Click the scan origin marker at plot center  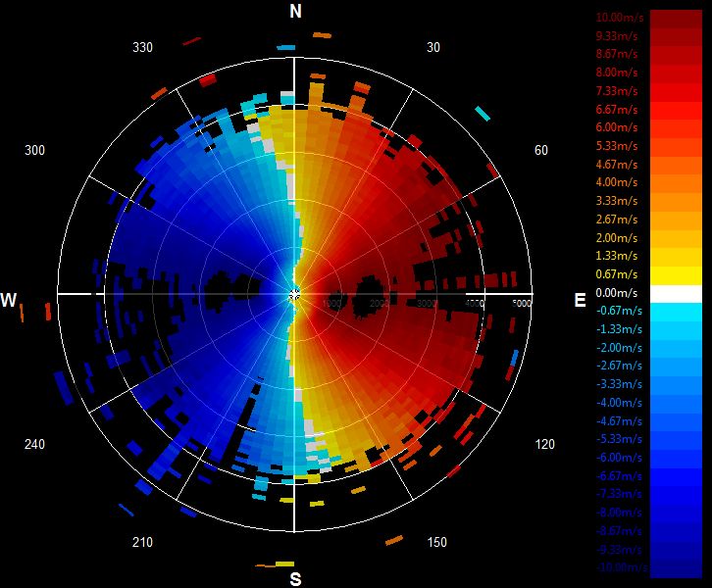click(294, 294)
